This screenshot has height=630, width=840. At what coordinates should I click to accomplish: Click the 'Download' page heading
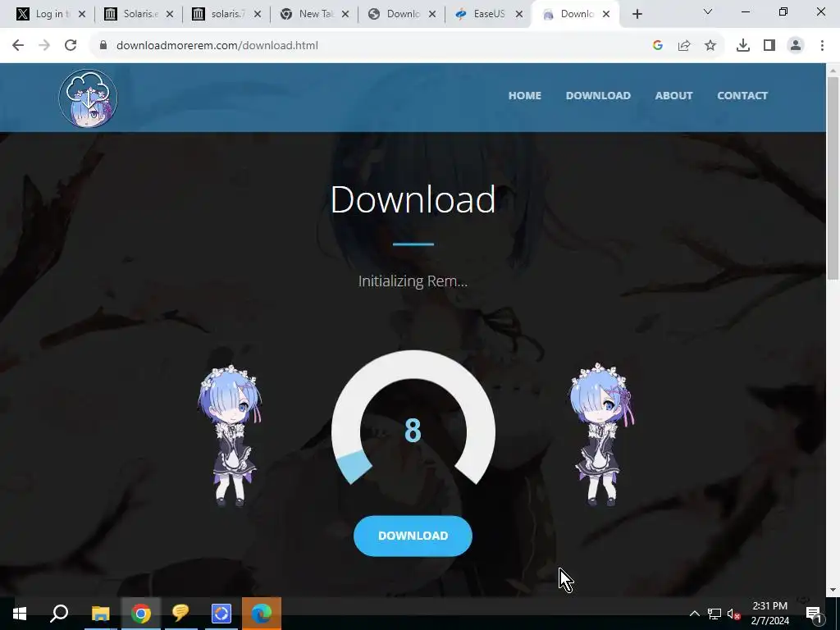pos(413,199)
